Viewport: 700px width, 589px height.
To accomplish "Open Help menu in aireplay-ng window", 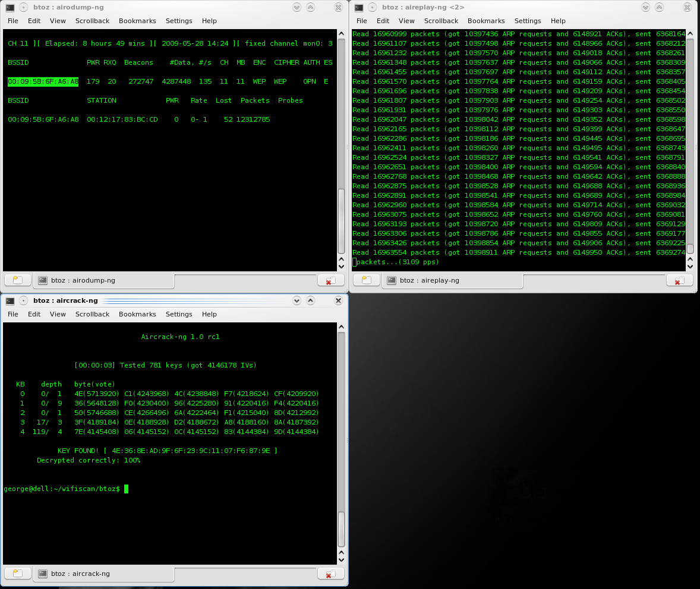I will tap(558, 21).
